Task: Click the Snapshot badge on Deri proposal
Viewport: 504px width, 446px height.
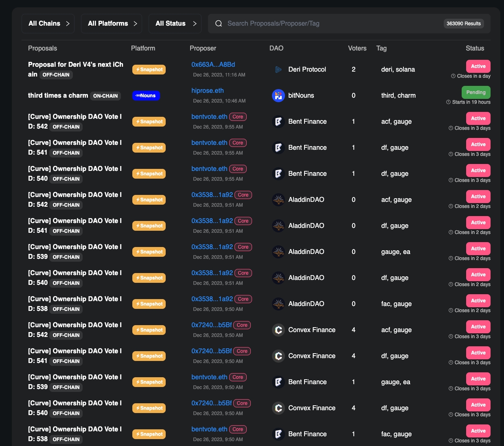Action: (x=149, y=70)
